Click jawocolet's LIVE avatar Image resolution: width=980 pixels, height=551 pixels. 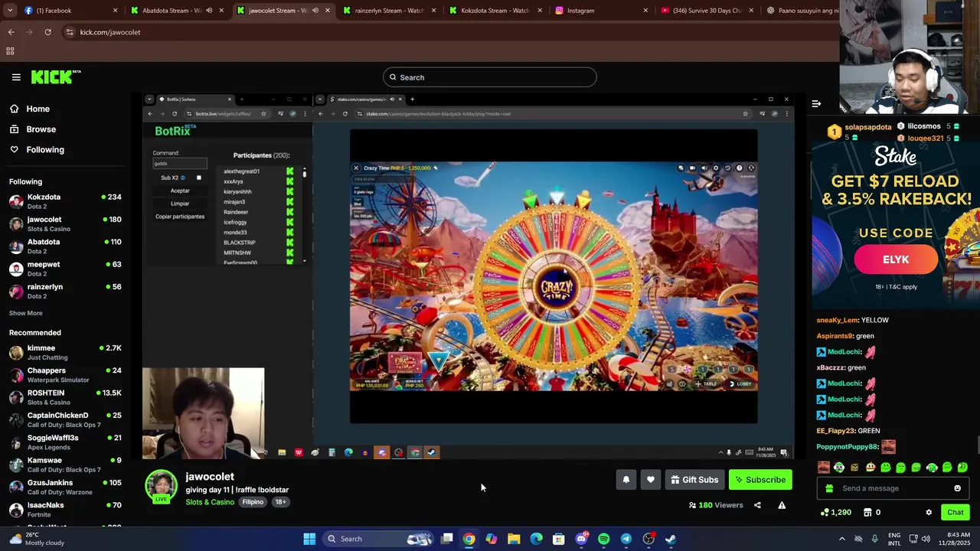(161, 487)
